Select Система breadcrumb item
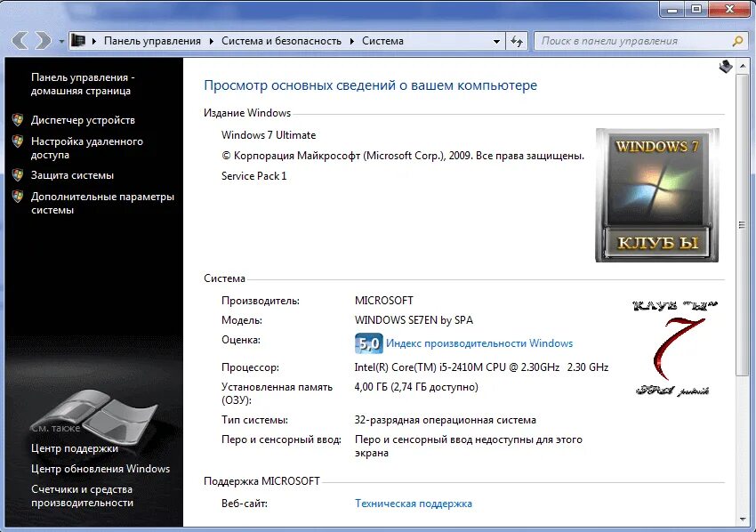This screenshot has width=756, height=532. [382, 41]
